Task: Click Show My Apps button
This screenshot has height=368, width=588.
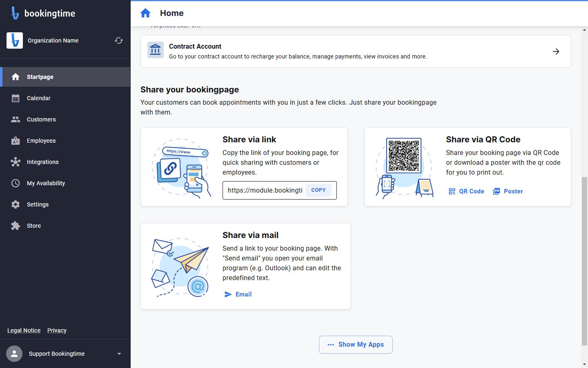Action: pos(356,345)
